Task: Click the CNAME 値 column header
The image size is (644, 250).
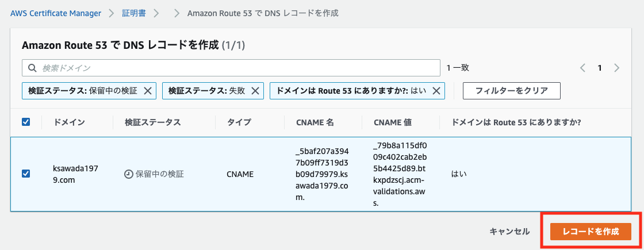Action: 393,122
